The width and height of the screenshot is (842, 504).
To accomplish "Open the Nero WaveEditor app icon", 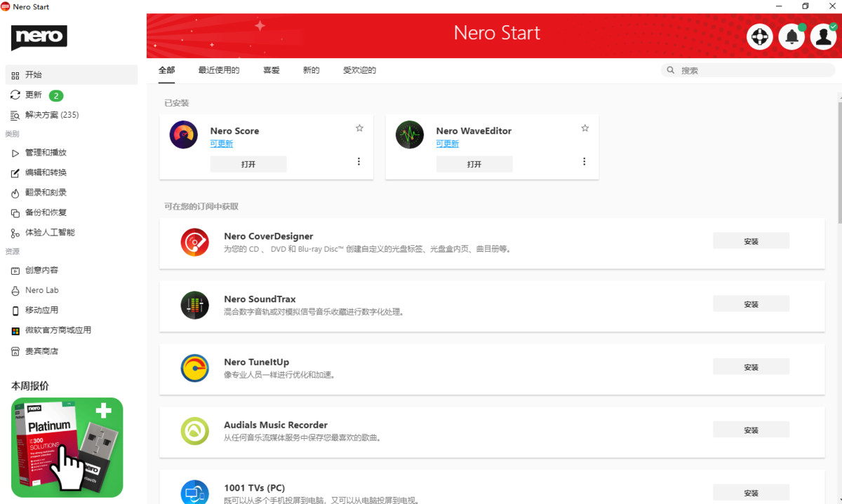I will click(x=409, y=135).
